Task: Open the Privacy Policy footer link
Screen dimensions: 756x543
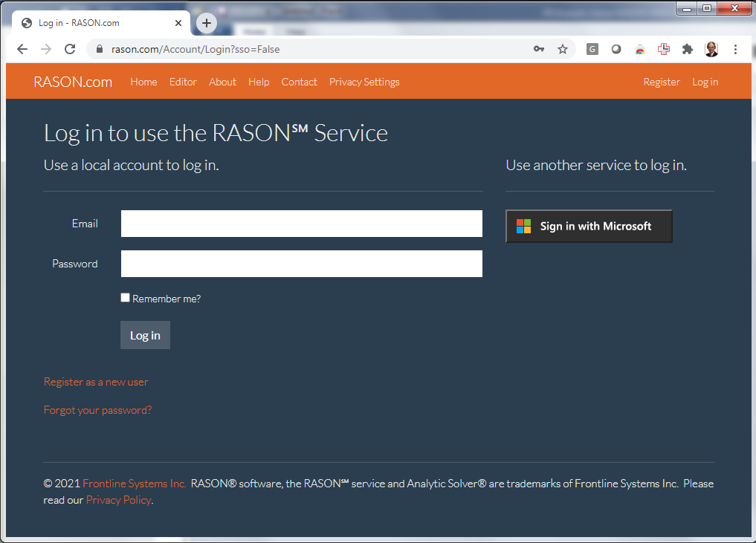Action: tap(119, 500)
